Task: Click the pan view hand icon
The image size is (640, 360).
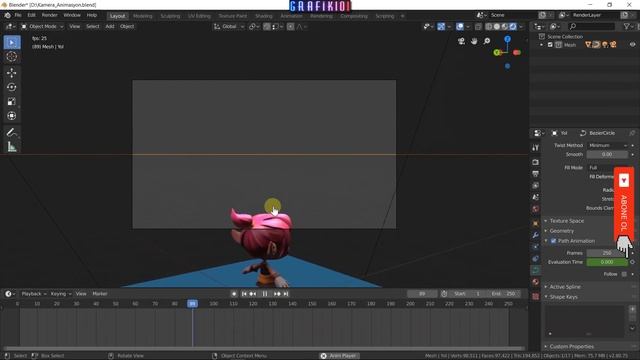Action: click(474, 41)
